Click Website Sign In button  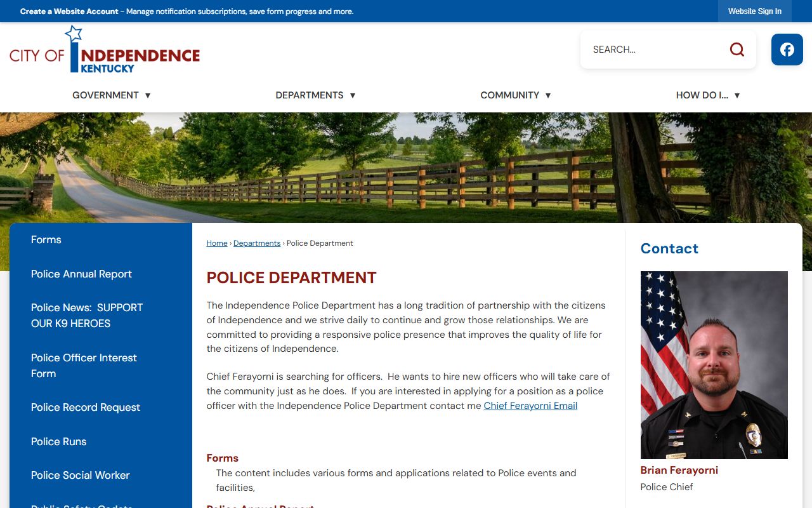(754, 11)
